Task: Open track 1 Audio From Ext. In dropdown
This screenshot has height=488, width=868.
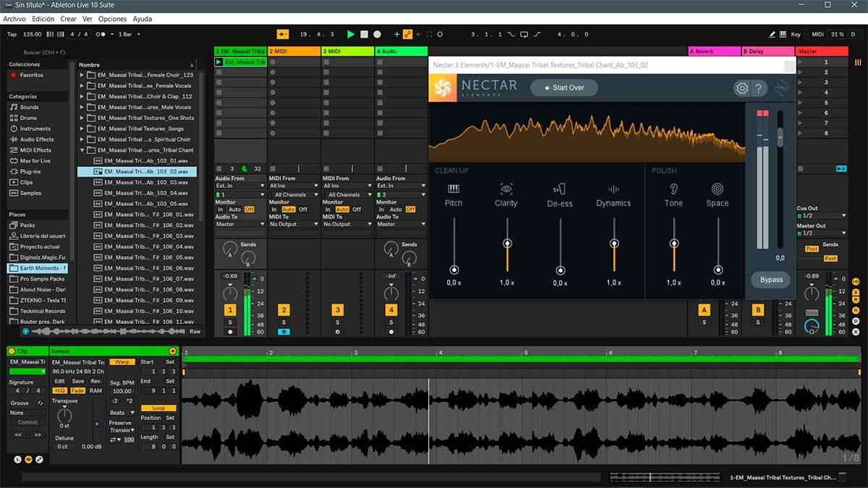Action: pyautogui.click(x=240, y=186)
